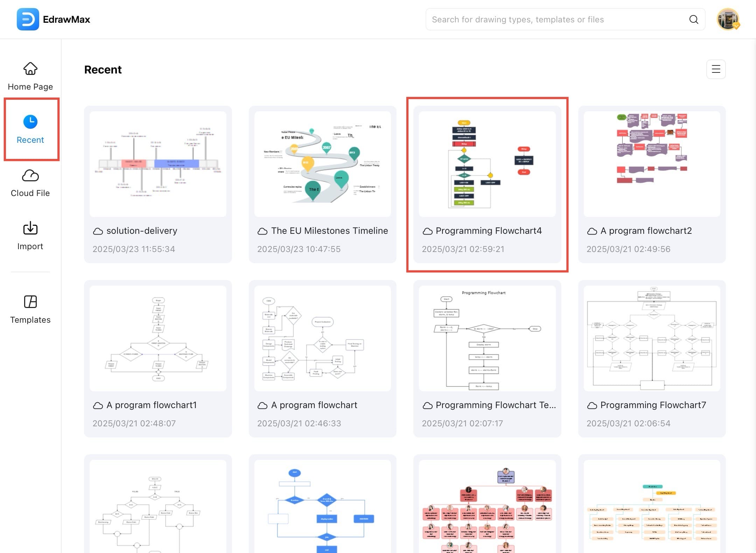The image size is (756, 553).
Task: Open Programming Flowchart4 file title
Action: (x=489, y=231)
